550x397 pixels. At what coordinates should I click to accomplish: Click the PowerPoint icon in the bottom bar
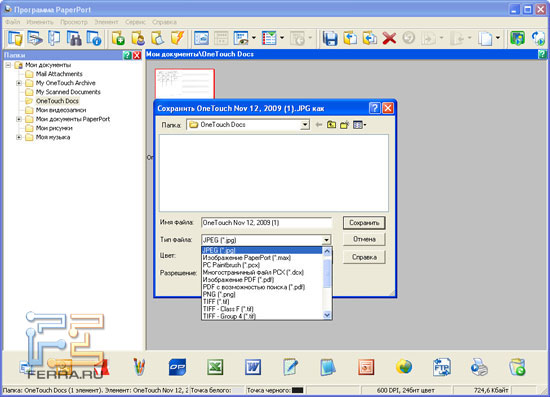tap(366, 367)
